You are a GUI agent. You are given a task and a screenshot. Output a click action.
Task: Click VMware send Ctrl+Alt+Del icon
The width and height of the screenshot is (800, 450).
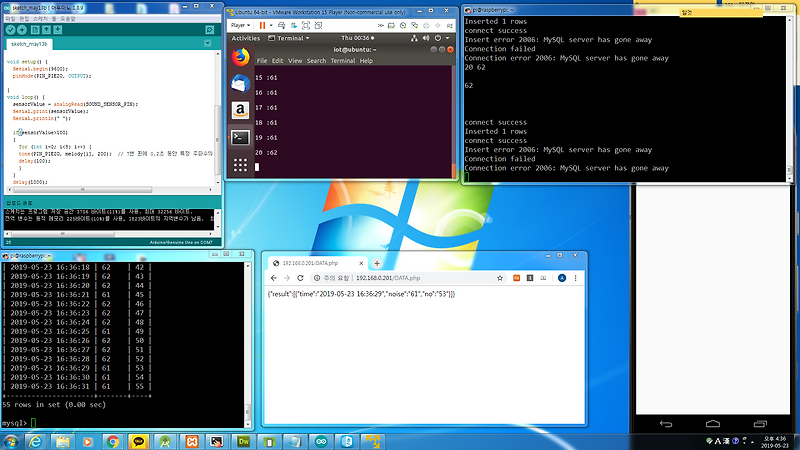(x=281, y=25)
